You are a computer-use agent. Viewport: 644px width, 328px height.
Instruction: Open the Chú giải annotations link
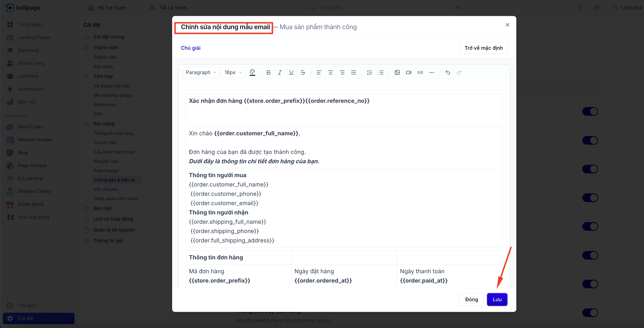[191, 48]
